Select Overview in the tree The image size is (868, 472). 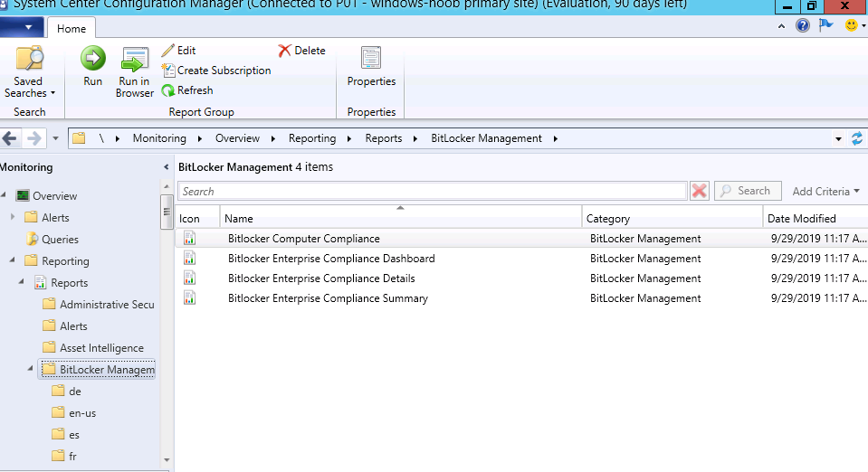[x=55, y=196]
